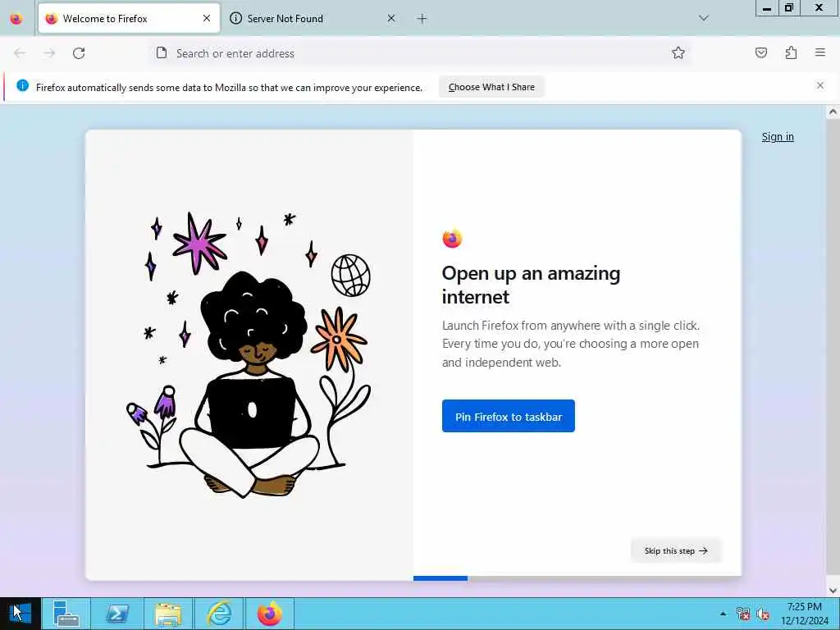The image size is (840, 630).
Task: Click the page scrollbar up arrow
Action: 833,112
